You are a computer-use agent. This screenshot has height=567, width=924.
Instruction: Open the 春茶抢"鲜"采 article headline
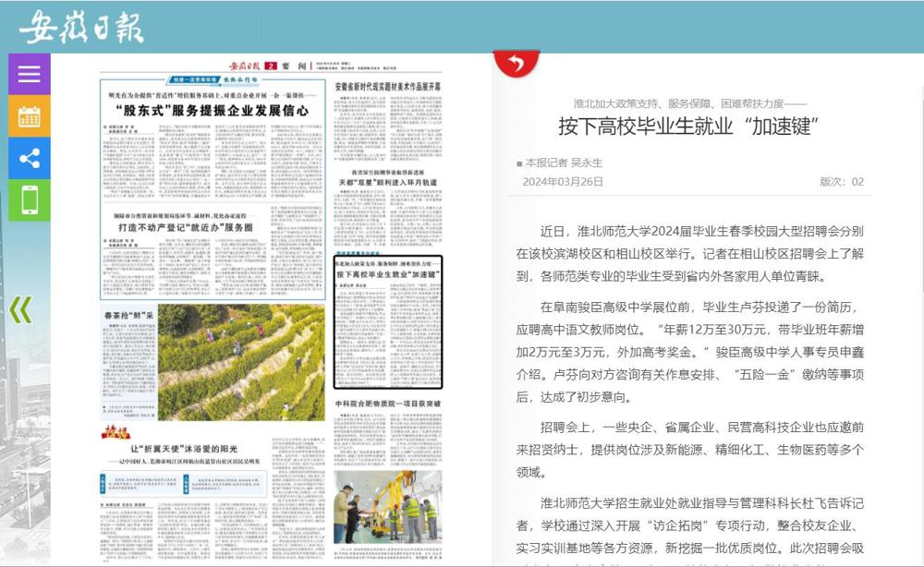point(128,316)
